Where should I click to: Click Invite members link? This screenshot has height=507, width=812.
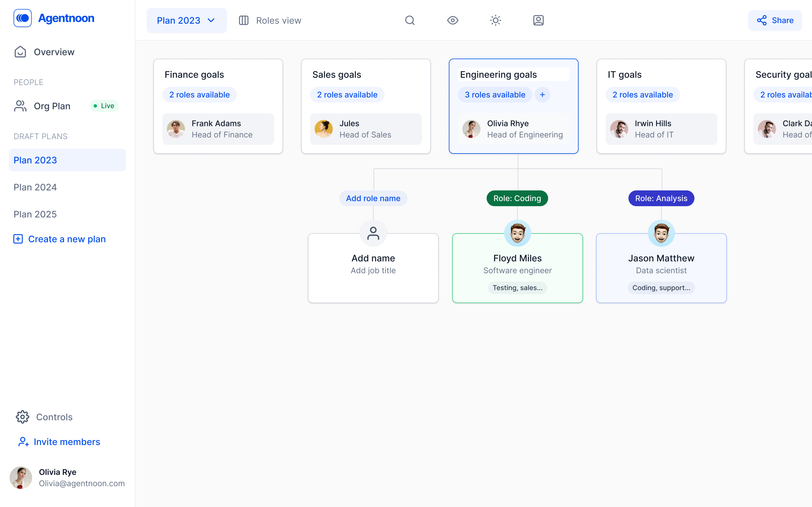click(x=67, y=442)
